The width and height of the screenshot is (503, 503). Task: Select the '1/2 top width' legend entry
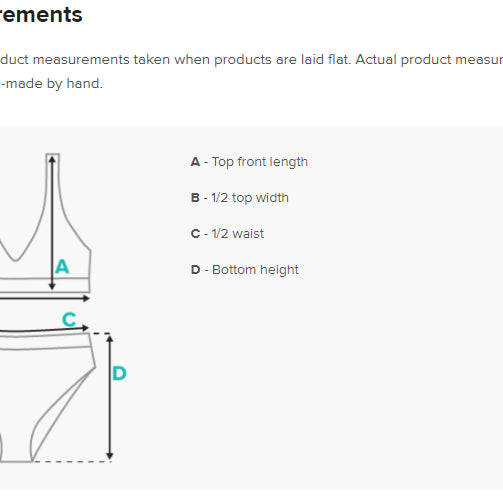[x=239, y=198]
